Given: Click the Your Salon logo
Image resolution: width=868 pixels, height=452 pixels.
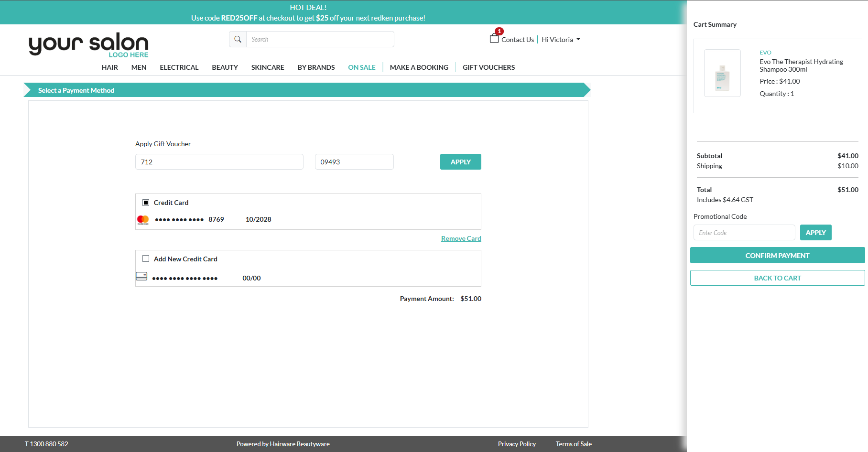Looking at the screenshot, I should coord(89,45).
